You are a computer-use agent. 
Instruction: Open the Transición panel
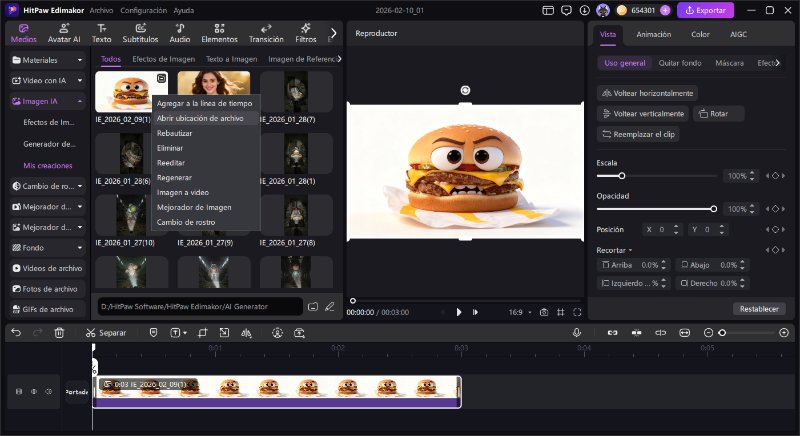point(266,33)
